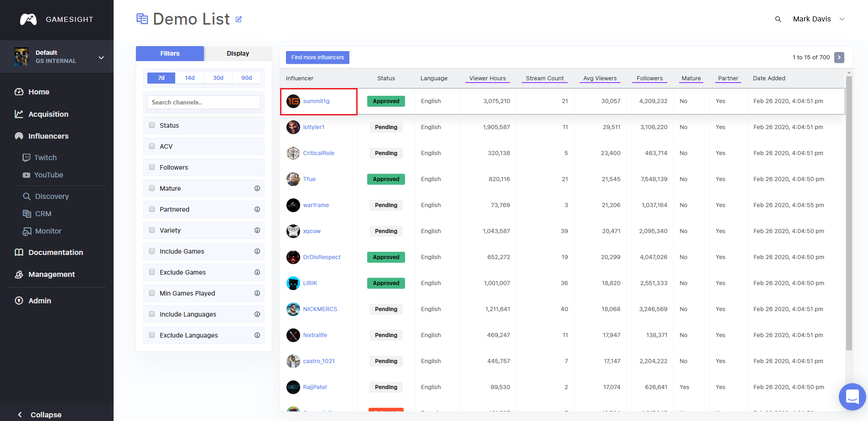Enable the Followers filter checkbox
The image size is (868, 421).
pos(152,167)
